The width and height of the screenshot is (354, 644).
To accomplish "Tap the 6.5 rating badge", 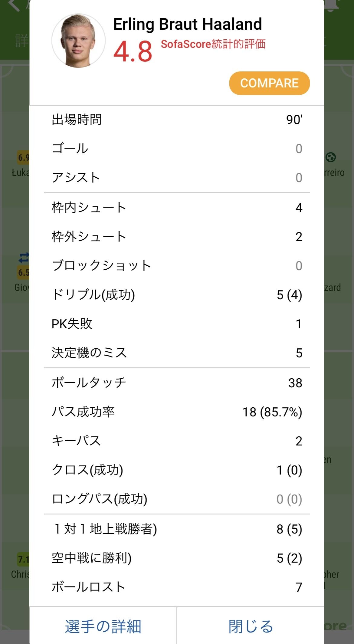I will (x=23, y=272).
